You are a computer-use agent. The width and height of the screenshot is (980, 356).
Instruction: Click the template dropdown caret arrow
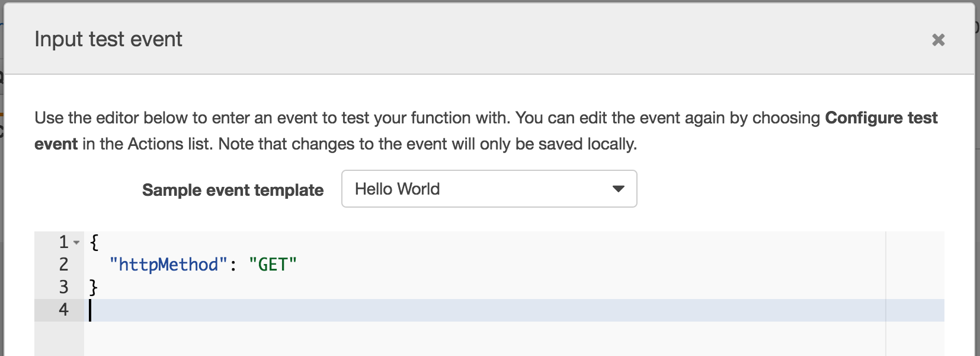618,189
